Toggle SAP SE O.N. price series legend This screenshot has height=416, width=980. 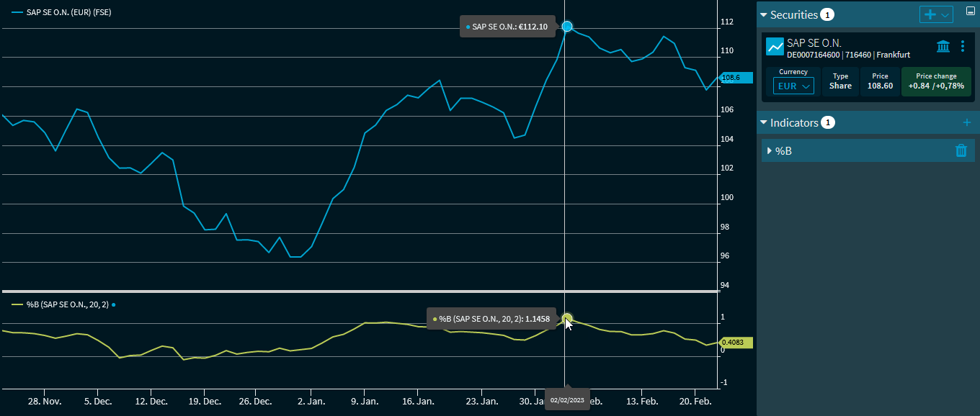pos(61,13)
